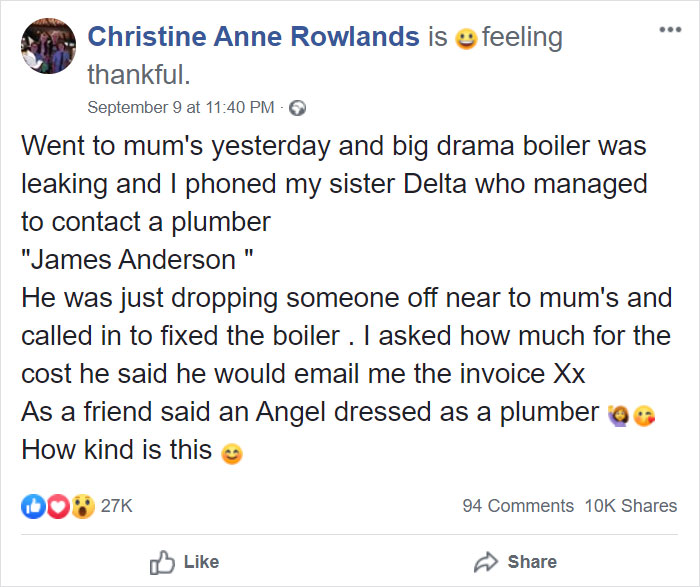Click the wow face reaction icon
700x587 pixels.
(83, 507)
